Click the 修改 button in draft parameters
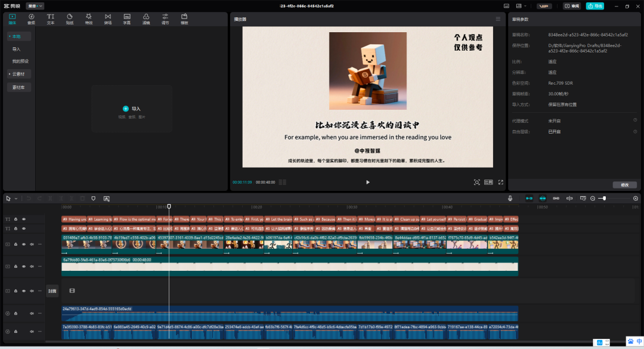Image resolution: width=644 pixels, height=349 pixels. pos(624,185)
